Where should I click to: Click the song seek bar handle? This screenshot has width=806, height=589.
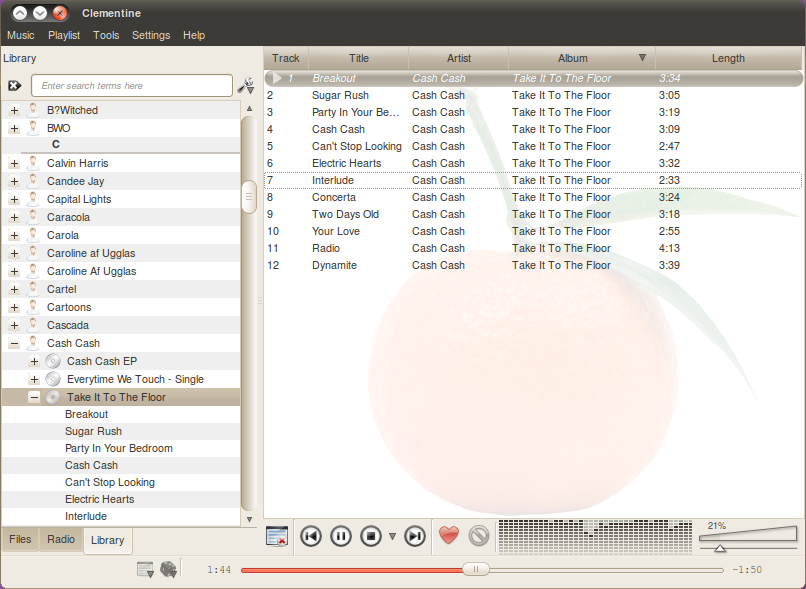475,569
